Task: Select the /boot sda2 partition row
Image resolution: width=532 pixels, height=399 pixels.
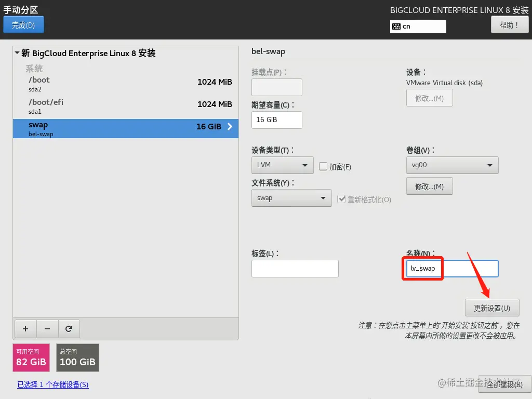Action: [x=126, y=84]
